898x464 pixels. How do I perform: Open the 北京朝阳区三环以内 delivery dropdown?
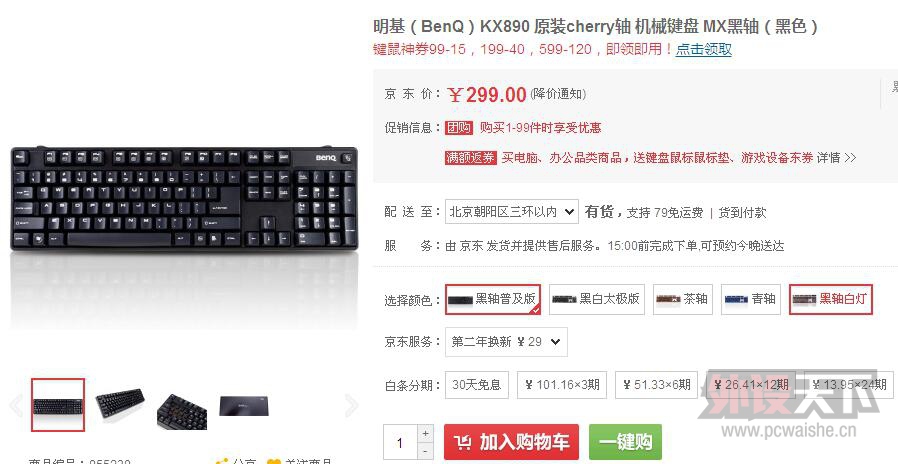[x=511, y=212]
